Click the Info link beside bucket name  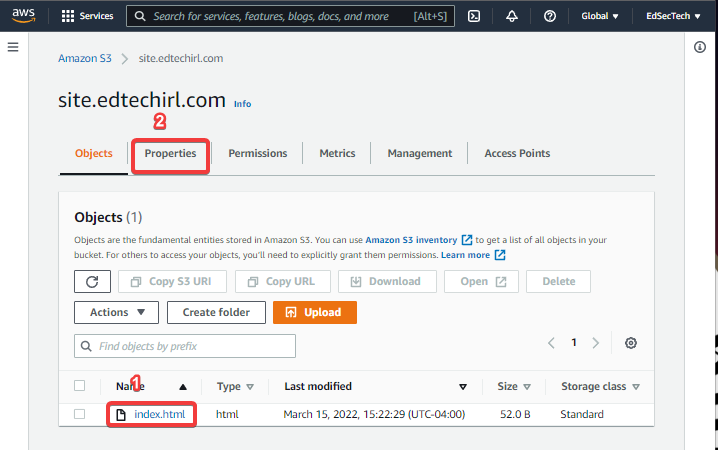tap(242, 104)
